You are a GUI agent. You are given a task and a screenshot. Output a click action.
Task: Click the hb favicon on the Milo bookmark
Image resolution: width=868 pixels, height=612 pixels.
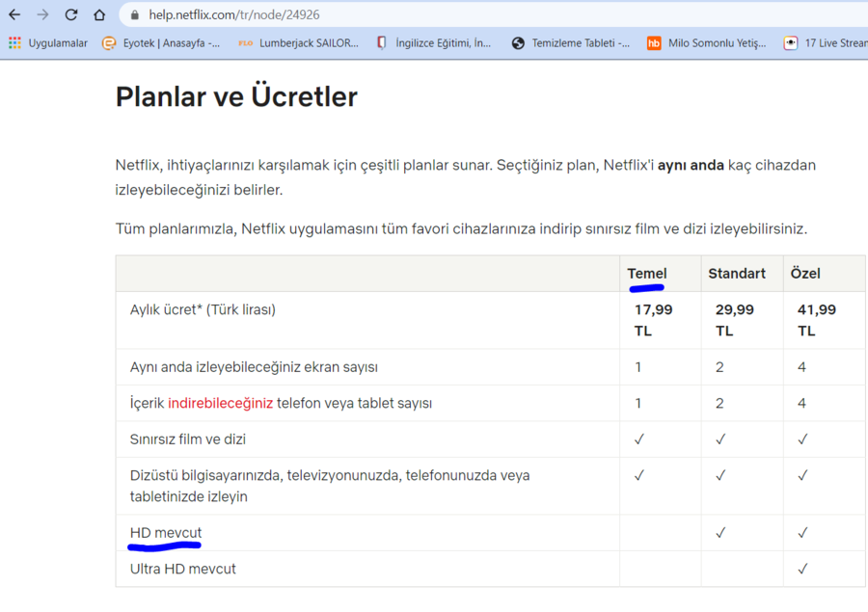point(654,43)
